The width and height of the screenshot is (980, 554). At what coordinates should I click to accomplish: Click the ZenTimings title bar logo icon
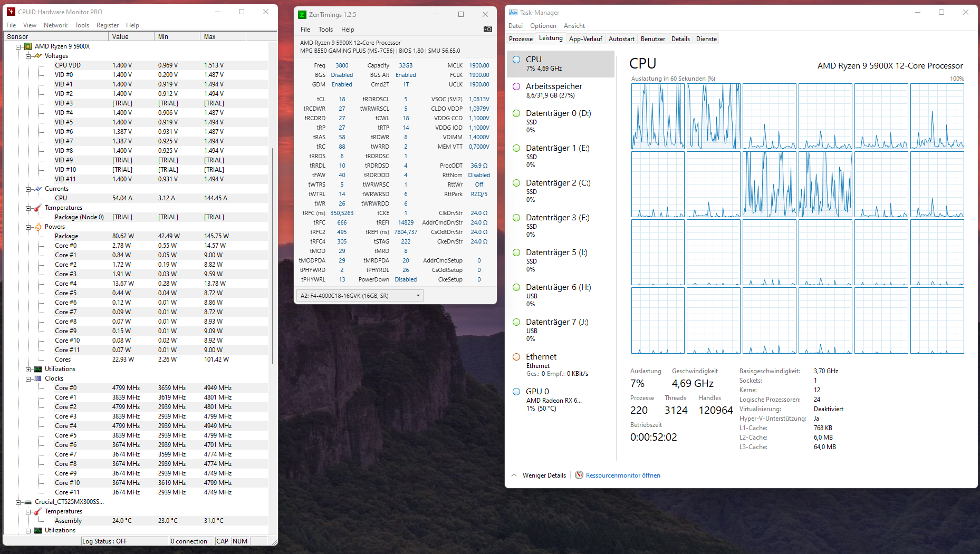[302, 15]
